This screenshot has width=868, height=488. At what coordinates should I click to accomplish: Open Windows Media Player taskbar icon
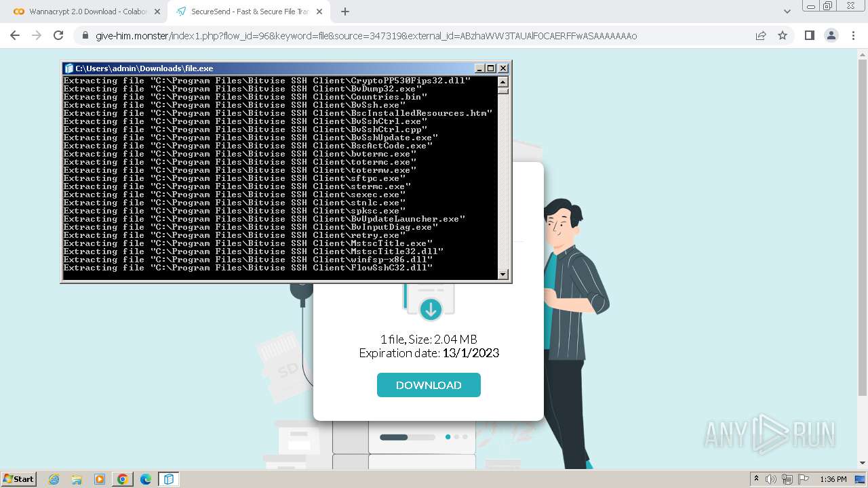tap(100, 479)
